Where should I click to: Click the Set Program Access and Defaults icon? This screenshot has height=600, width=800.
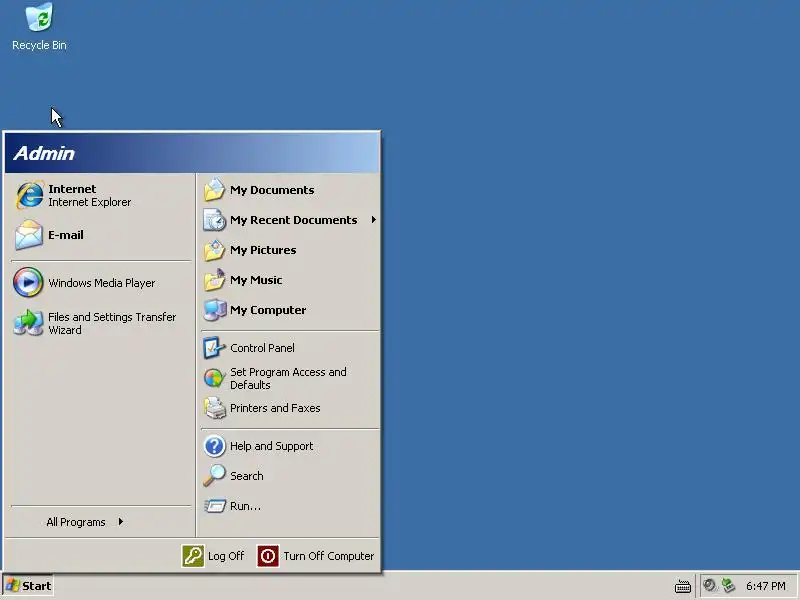(x=214, y=378)
